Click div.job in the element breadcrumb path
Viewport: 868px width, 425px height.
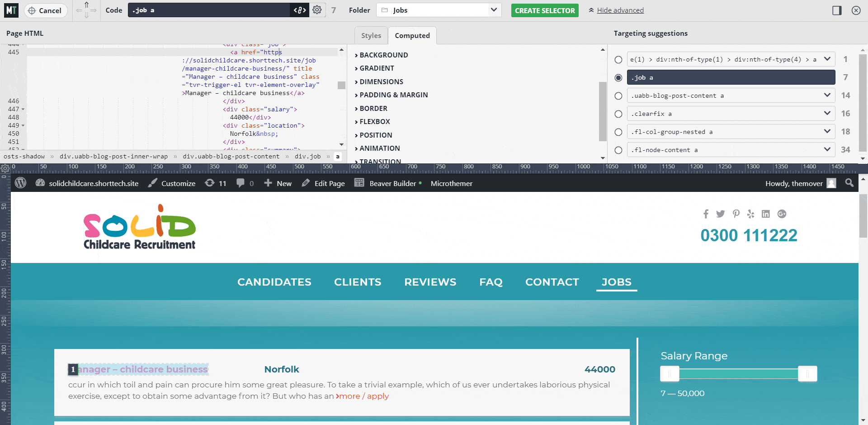[x=308, y=156]
